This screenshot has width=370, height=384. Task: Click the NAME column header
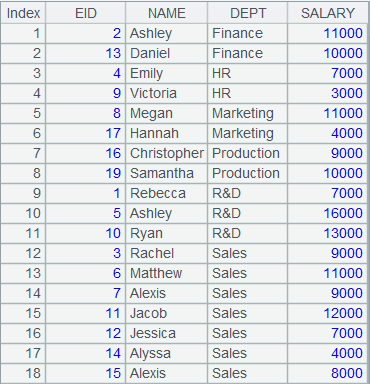click(167, 13)
